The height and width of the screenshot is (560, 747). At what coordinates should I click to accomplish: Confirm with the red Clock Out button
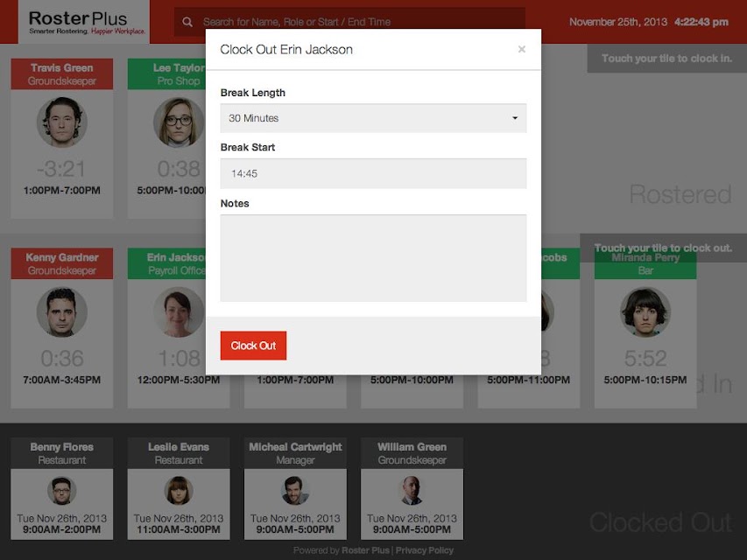pos(253,346)
